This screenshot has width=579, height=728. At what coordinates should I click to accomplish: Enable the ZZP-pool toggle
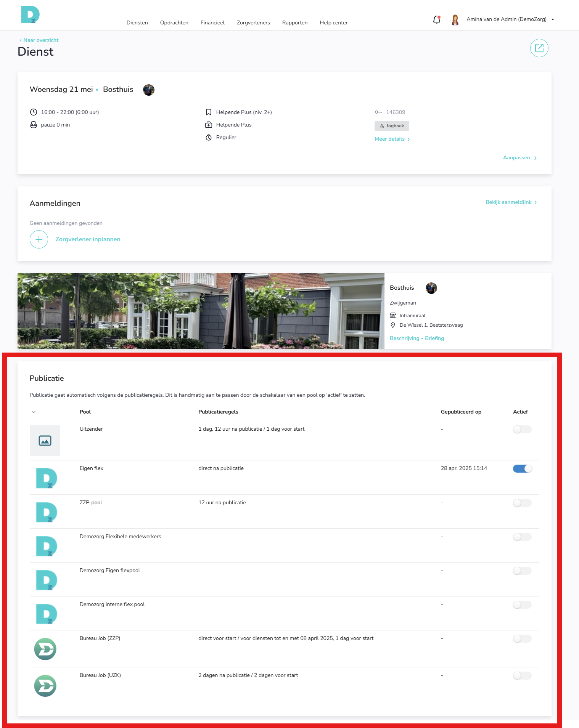click(x=522, y=503)
